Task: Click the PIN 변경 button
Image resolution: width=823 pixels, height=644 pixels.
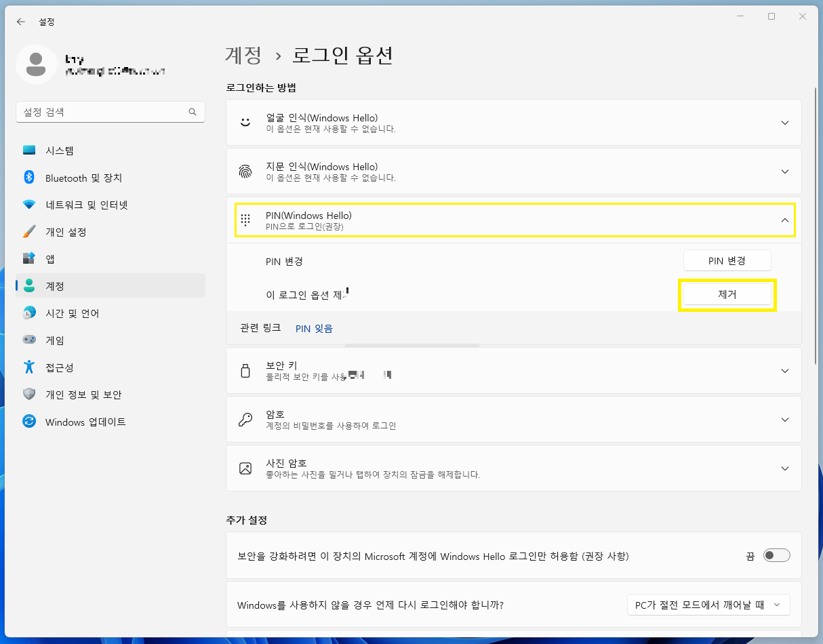Action: click(x=727, y=260)
